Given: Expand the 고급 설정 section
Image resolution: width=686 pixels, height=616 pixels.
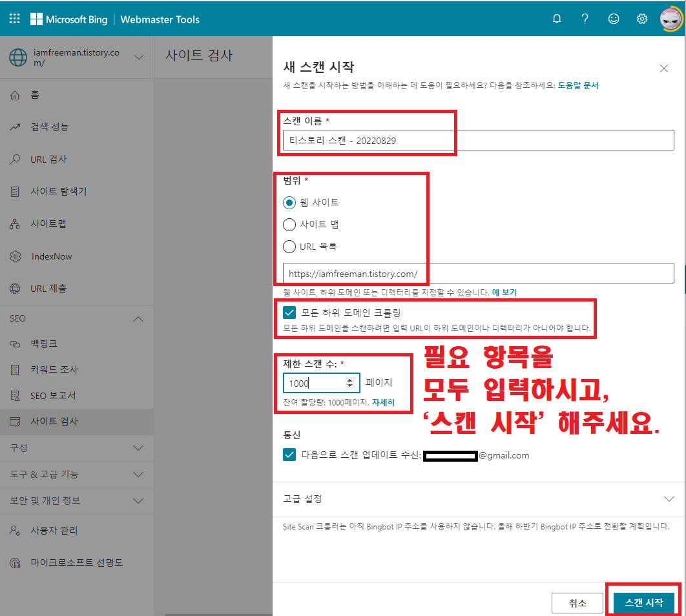Looking at the screenshot, I should tap(669, 499).
